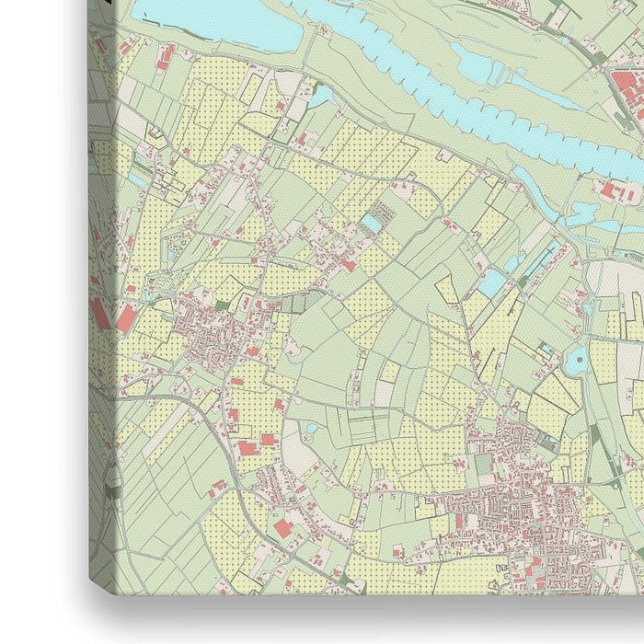644x644 pixels.
Task: Click the lone large red building near the bottom
Action: (283, 527)
